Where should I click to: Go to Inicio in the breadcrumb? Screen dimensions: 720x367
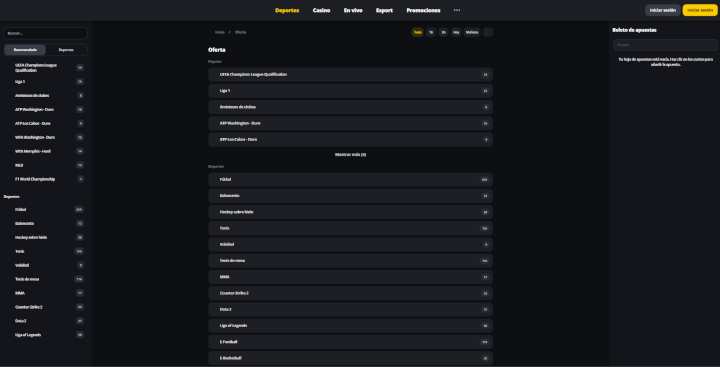click(x=219, y=32)
